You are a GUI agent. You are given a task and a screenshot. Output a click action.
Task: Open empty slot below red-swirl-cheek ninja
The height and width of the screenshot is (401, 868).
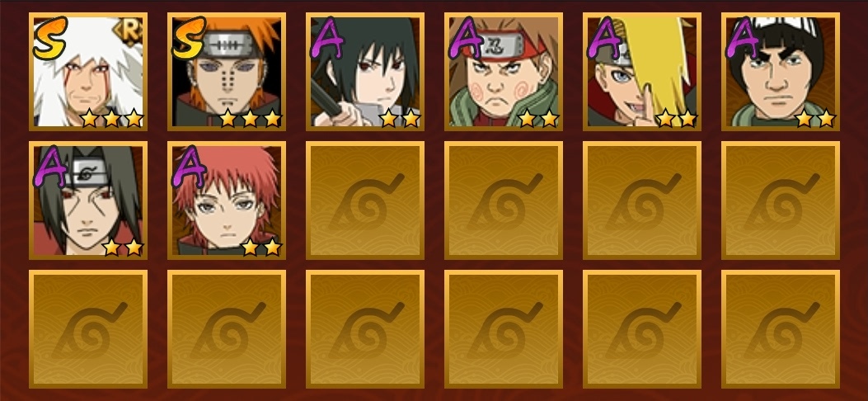pyautogui.click(x=503, y=200)
